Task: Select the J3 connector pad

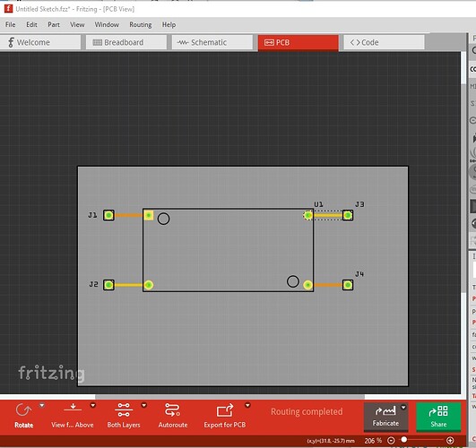Action: (x=348, y=215)
